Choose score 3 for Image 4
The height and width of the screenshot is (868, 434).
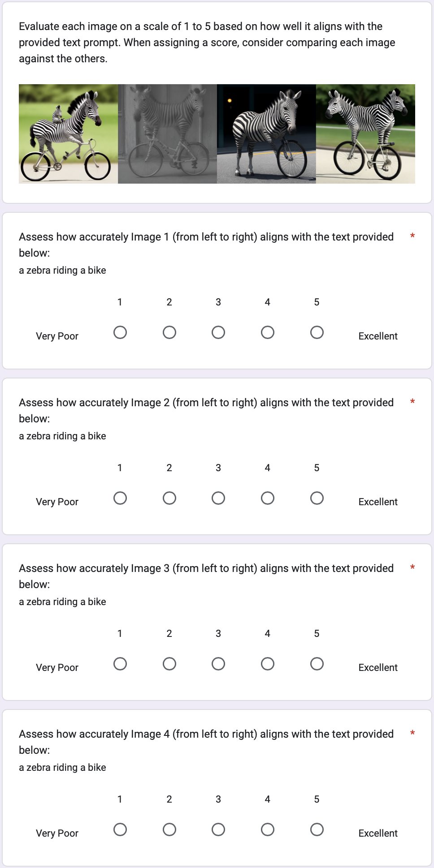pyautogui.click(x=218, y=829)
